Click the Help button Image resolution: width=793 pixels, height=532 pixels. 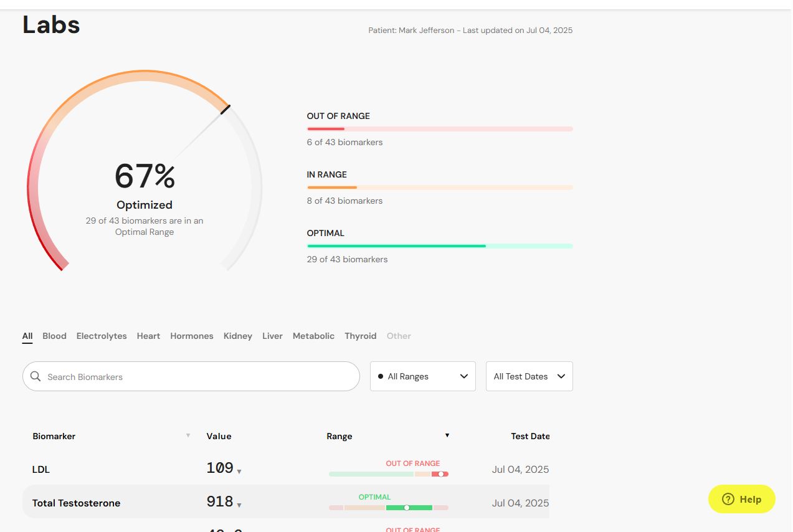742,499
